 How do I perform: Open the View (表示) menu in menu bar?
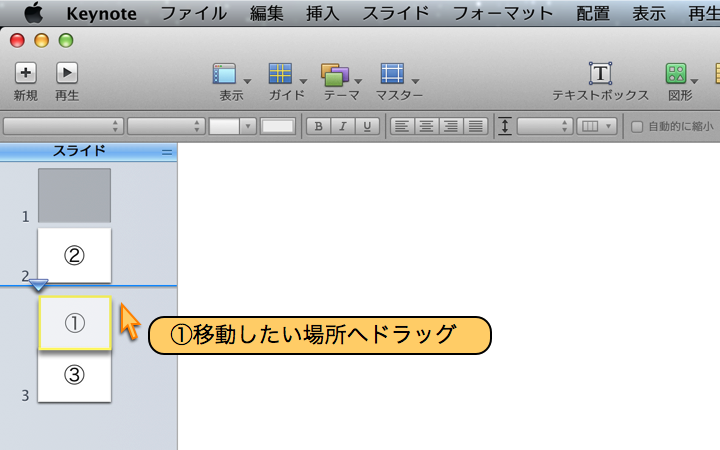point(649,14)
